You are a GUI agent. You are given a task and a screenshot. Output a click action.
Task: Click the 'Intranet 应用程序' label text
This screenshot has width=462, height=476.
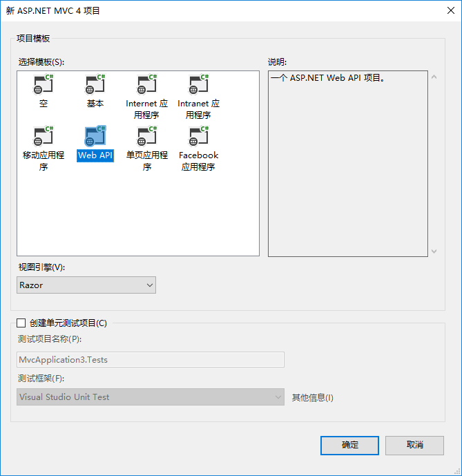click(198, 109)
